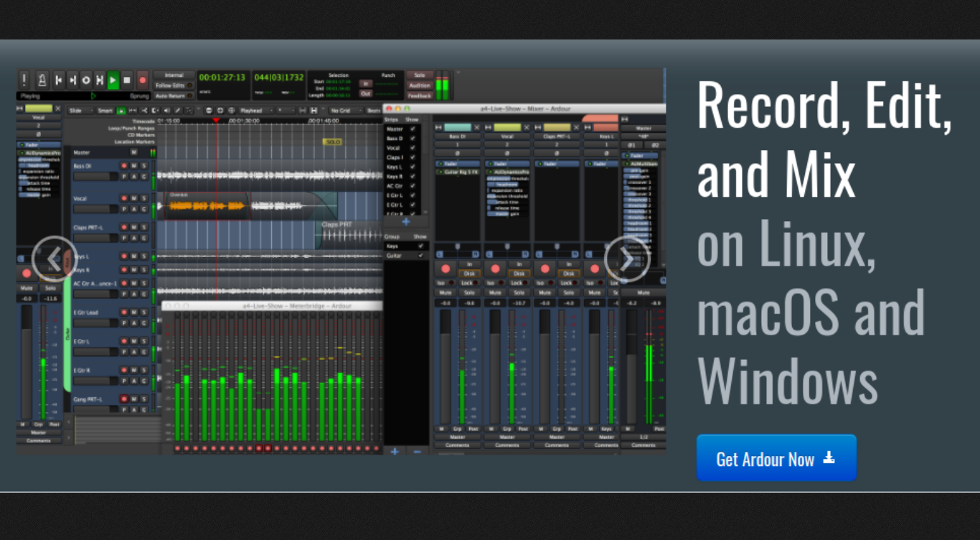Select the Audition speaker tool
Viewport: 980px width, 540px height.
(x=166, y=111)
